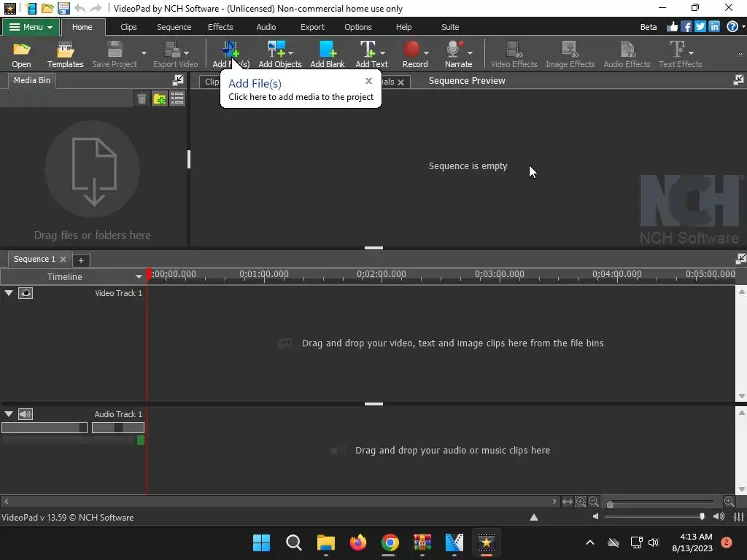This screenshot has width=747, height=560.
Task: Click the Beta link
Action: [649, 27]
